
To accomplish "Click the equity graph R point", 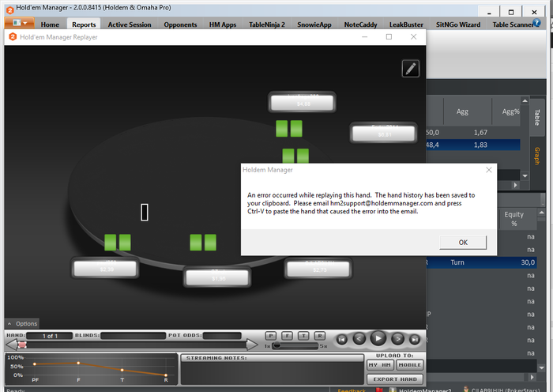I will click(x=166, y=375).
